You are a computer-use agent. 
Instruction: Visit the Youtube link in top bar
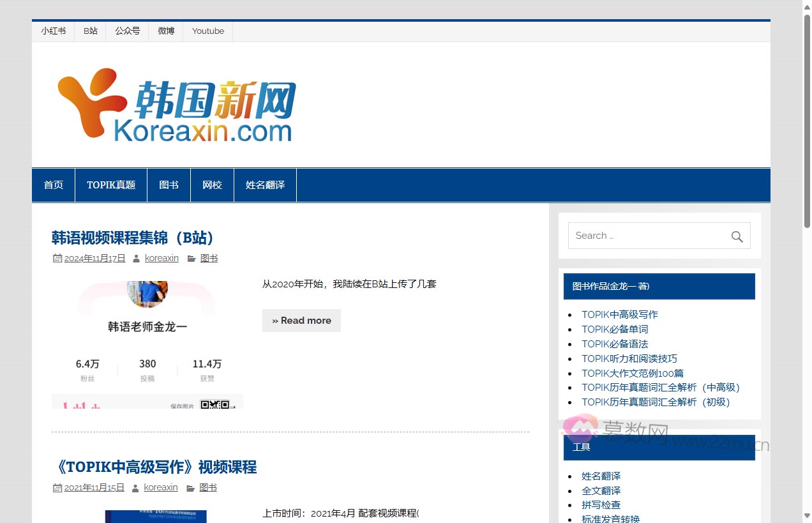point(208,31)
